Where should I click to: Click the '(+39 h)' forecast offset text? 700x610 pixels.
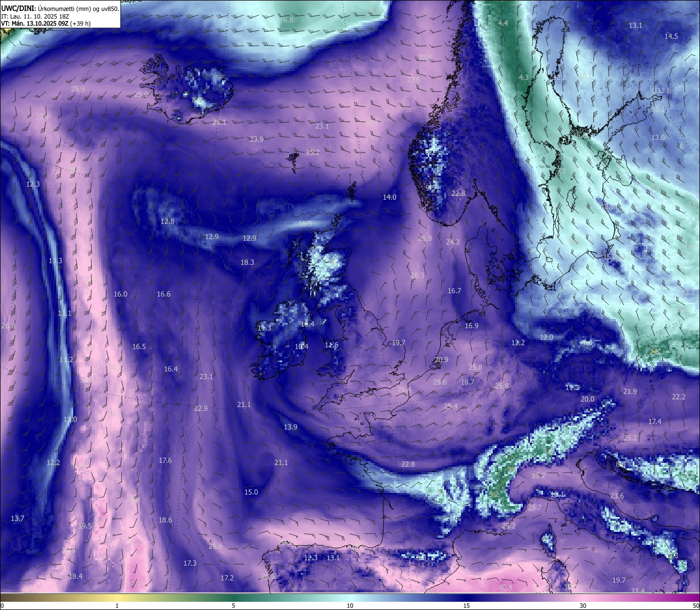[x=80, y=24]
